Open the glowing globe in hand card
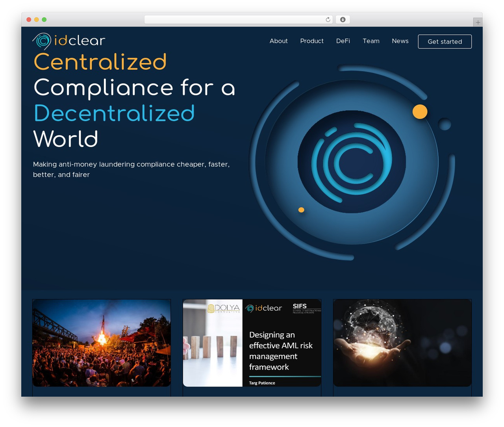 pos(402,343)
